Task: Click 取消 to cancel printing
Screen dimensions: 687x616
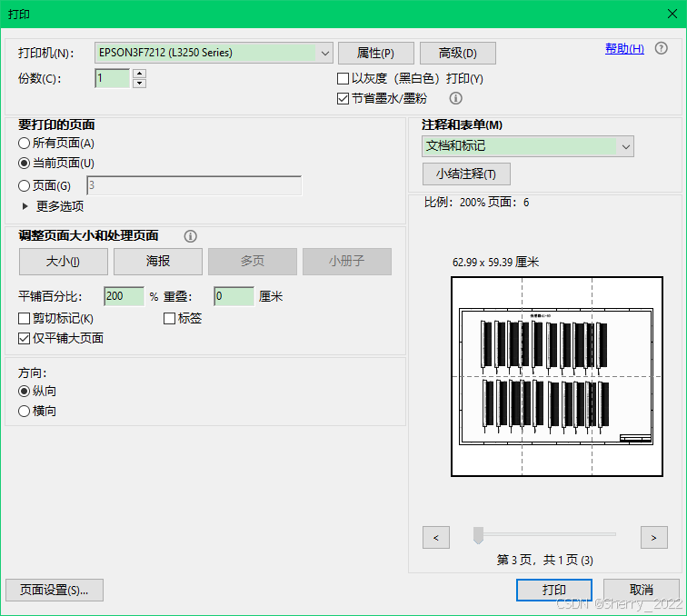Action: [642, 591]
